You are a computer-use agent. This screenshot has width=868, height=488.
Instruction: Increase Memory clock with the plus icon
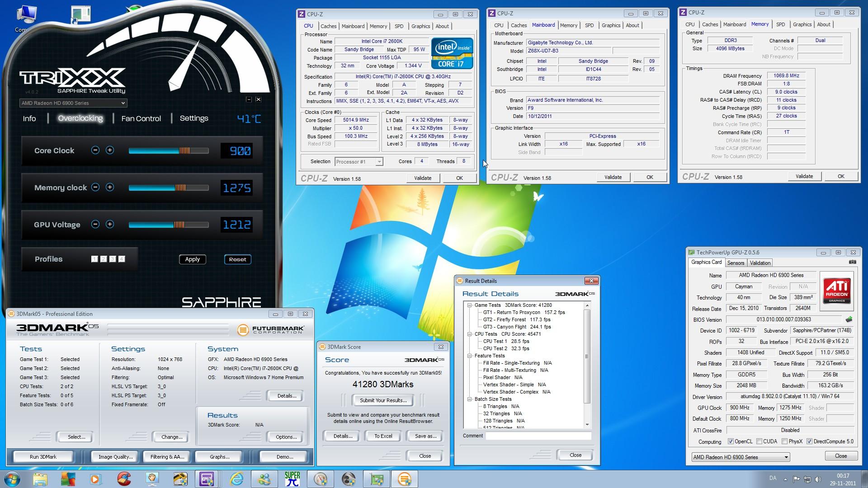[x=110, y=188]
